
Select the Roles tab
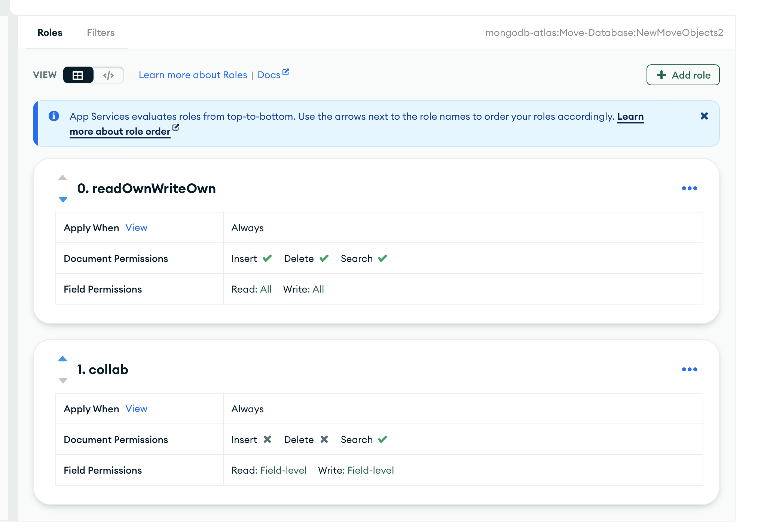coord(50,33)
